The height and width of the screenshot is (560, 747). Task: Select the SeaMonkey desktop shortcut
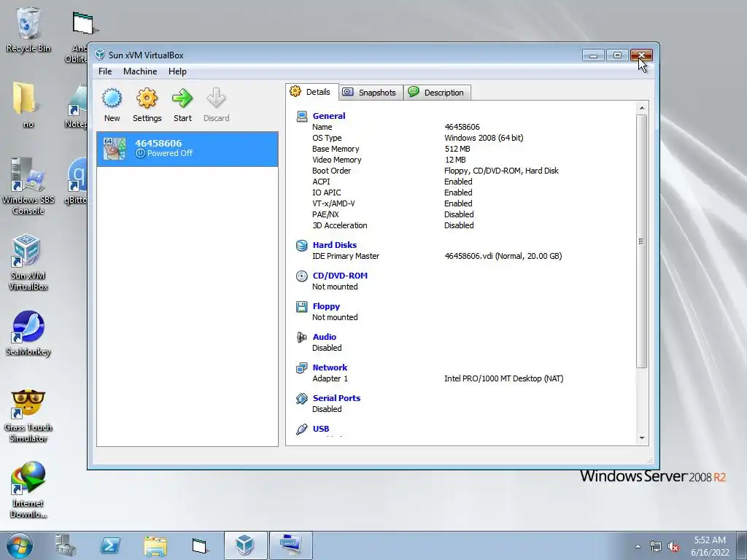coord(28,333)
